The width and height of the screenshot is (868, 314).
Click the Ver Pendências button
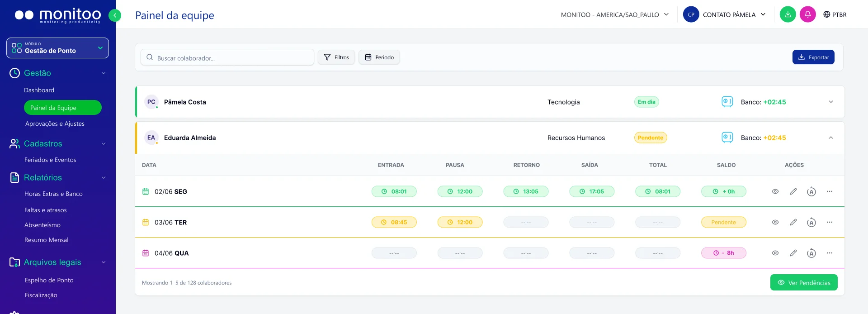click(x=804, y=282)
